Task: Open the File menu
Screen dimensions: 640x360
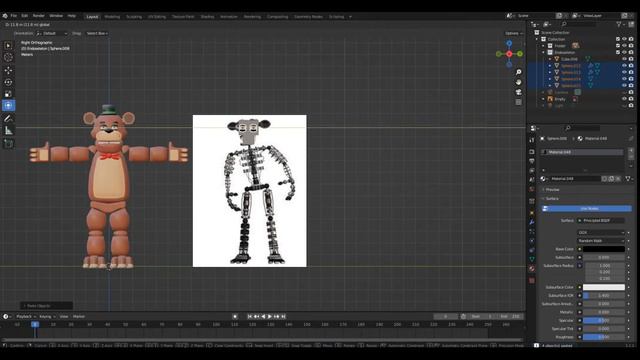Action: (14, 16)
